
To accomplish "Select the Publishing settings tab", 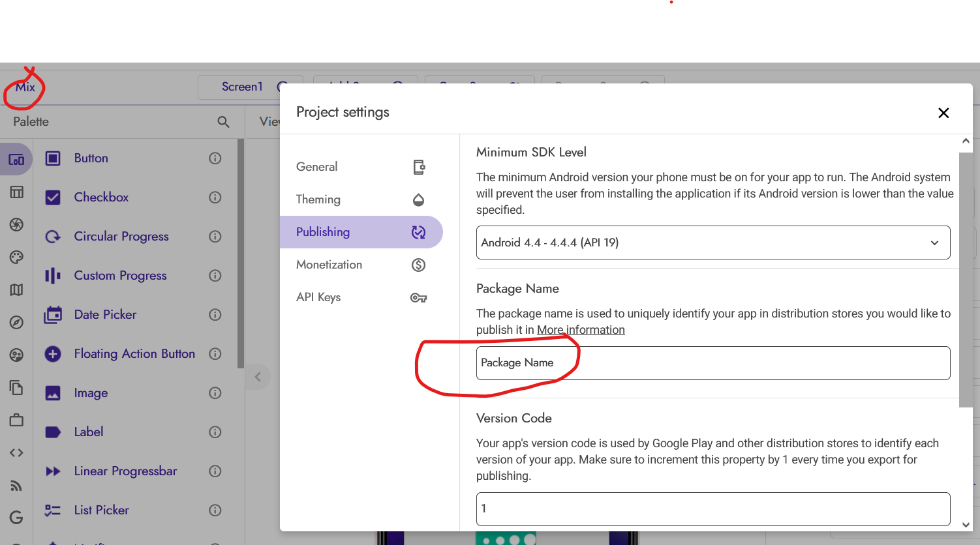I will [361, 232].
